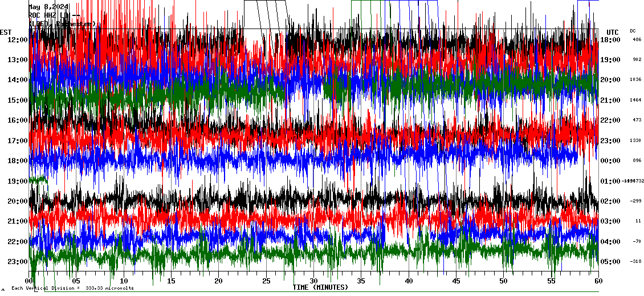Click the 00:00 UTC row label
Screen dimensions: 644x296
(x=610, y=161)
